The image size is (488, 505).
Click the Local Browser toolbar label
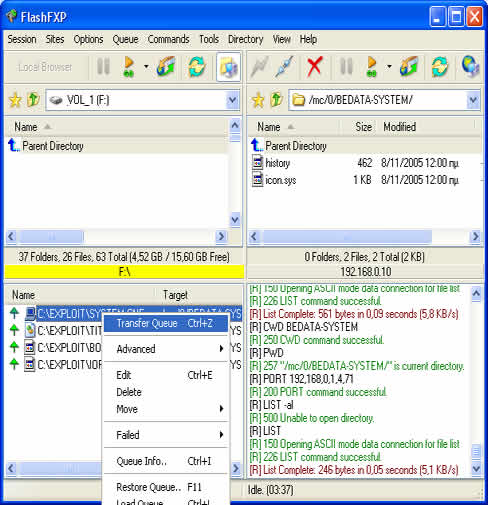[x=45, y=67]
